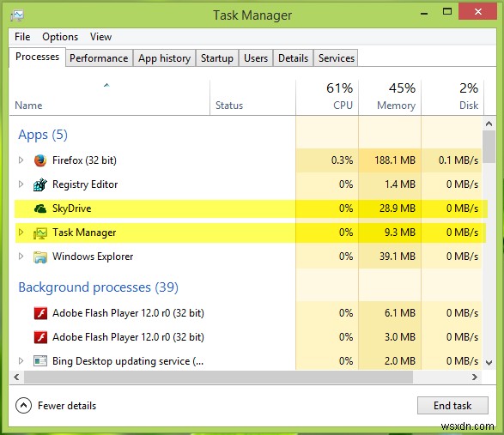Select the Processes tab
The height and width of the screenshot is (435, 504).
pos(37,57)
